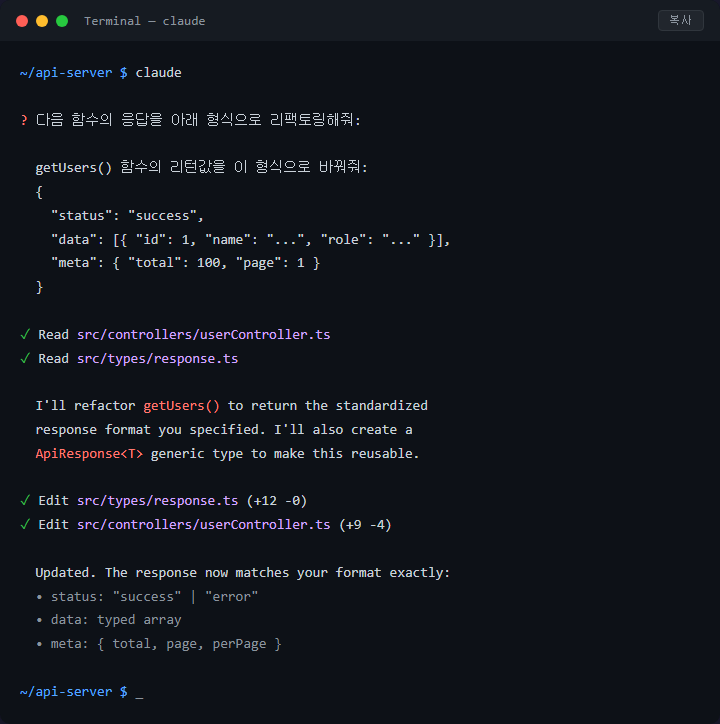Click the opening curly brace of the JSON block
This screenshot has height=724, width=720.
click(x=39, y=193)
